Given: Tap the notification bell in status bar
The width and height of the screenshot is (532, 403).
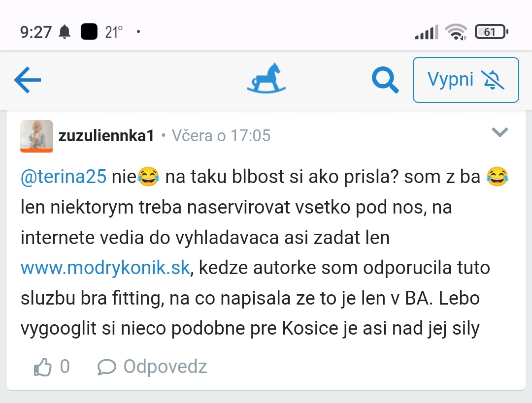Looking at the screenshot, I should (x=65, y=32).
